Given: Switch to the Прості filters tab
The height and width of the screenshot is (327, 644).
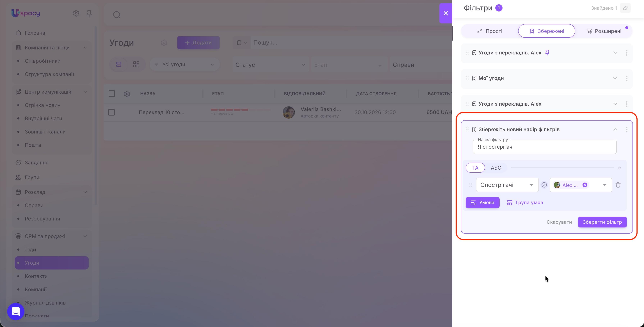Looking at the screenshot, I should tap(490, 31).
